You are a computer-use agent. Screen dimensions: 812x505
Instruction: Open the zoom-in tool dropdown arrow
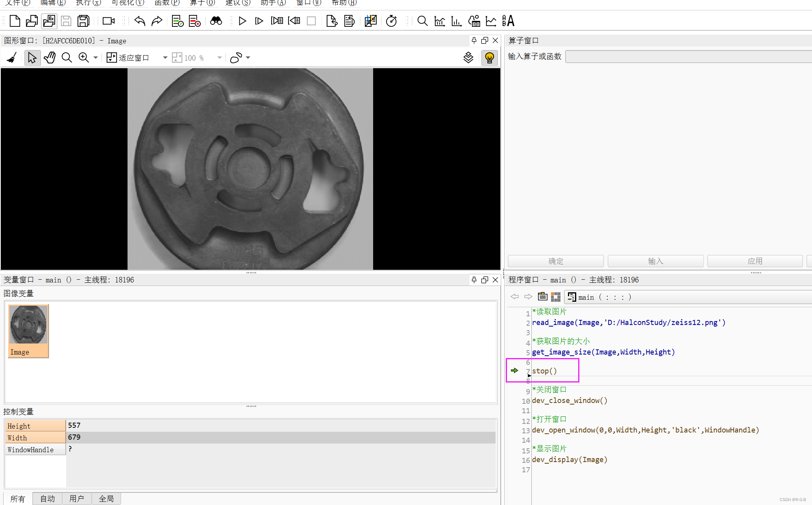click(x=96, y=58)
